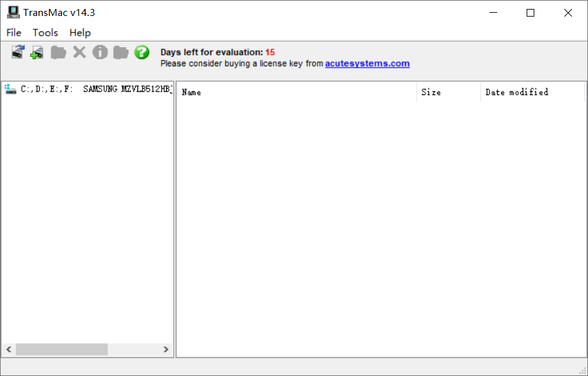Sort files by Date modified column header
588x376 pixels.
(x=516, y=93)
